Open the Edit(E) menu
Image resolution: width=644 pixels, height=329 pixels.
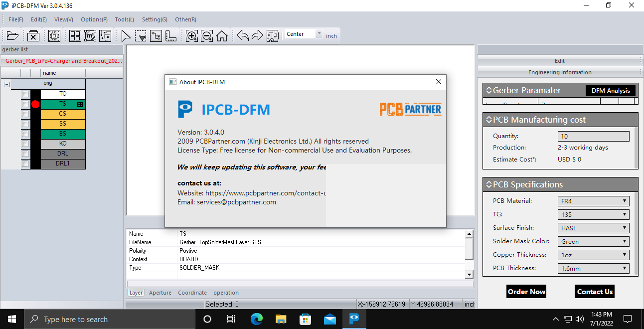coord(39,19)
